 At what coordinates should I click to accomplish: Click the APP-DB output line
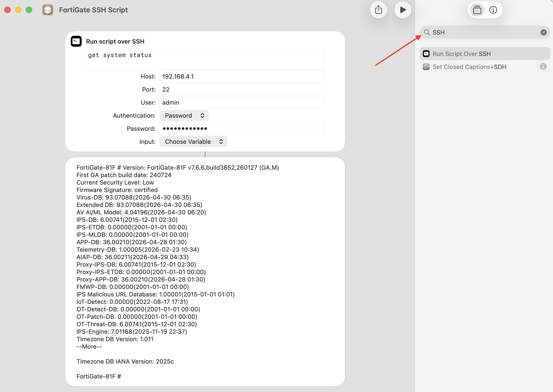[132, 242]
